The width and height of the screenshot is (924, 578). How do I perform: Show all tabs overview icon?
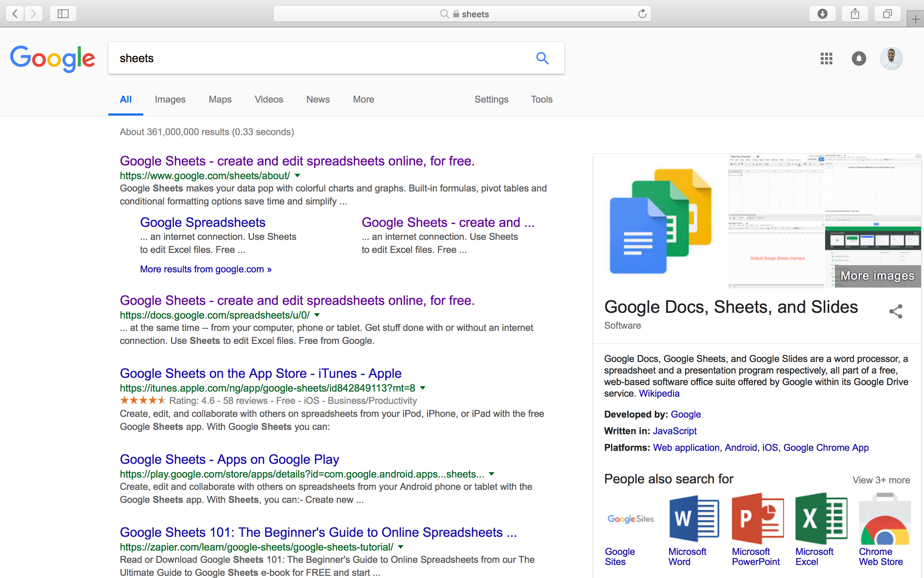[x=887, y=14]
